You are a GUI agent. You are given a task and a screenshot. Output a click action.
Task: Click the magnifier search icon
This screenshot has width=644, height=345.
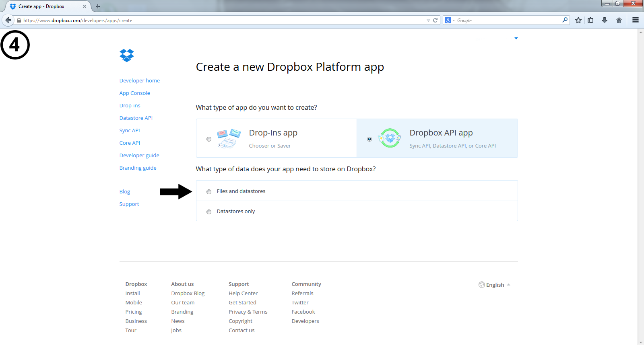click(565, 20)
